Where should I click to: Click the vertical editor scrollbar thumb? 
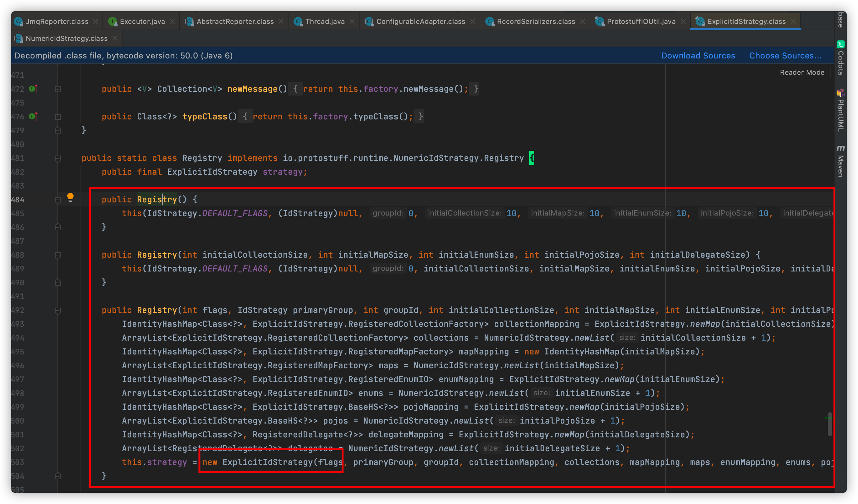[830, 425]
